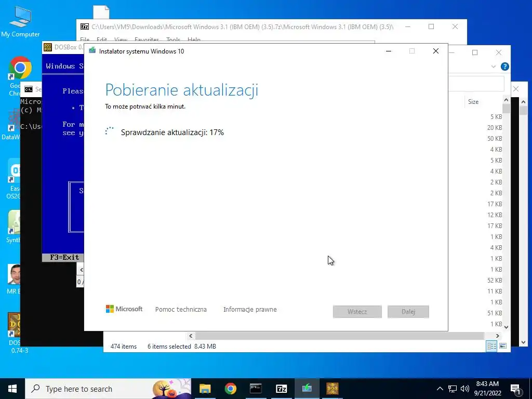Switch to large icons view in Explorer
Image resolution: width=532 pixels, height=399 pixels.
pos(503,346)
